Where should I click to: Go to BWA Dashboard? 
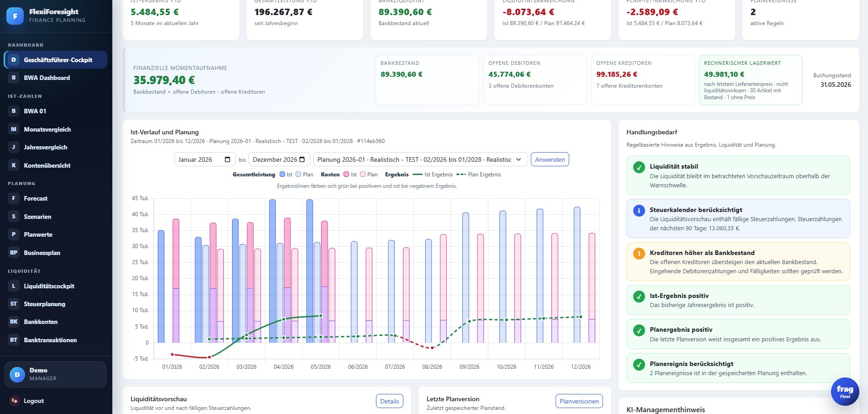pyautogui.click(x=56, y=78)
